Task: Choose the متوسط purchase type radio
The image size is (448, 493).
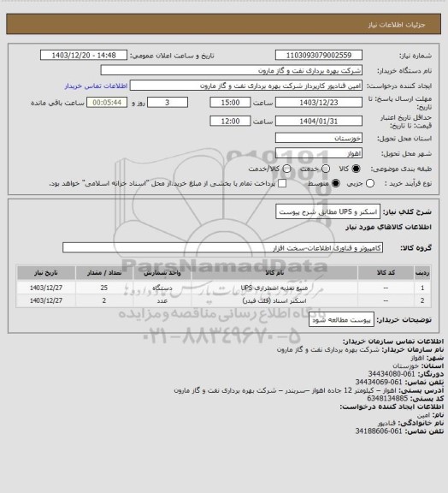Action: (335, 183)
